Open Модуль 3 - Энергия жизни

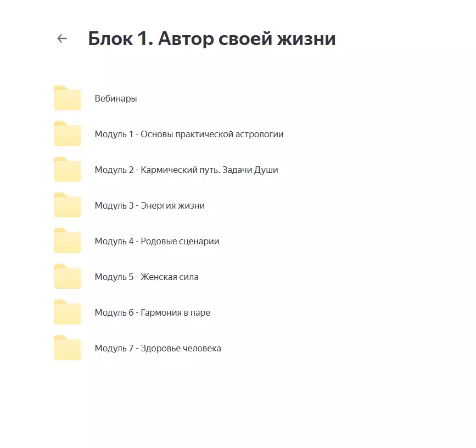(150, 205)
